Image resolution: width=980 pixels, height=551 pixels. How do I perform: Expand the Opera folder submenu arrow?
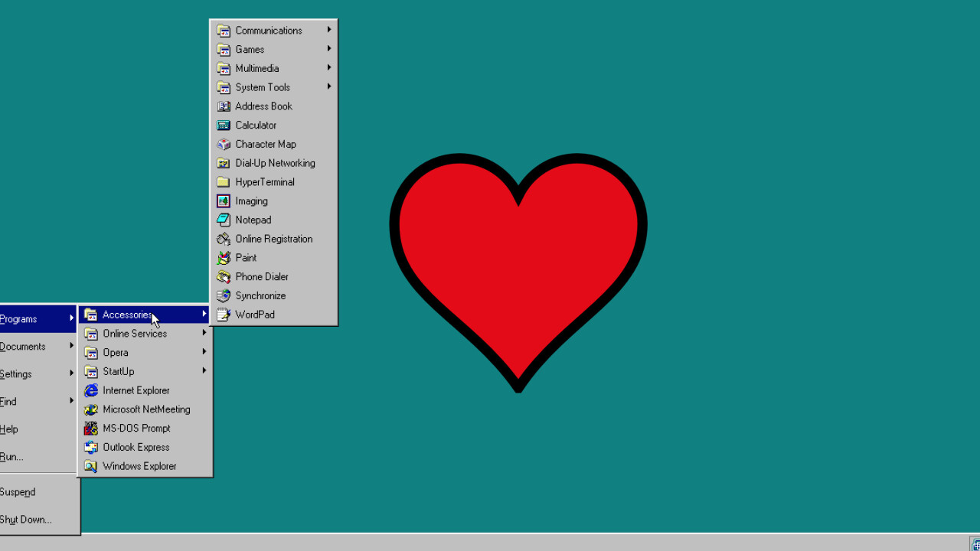click(204, 352)
